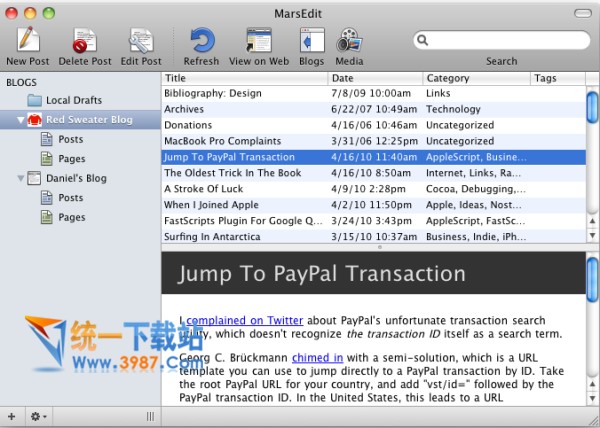Click the search magnifier icon

point(422,40)
